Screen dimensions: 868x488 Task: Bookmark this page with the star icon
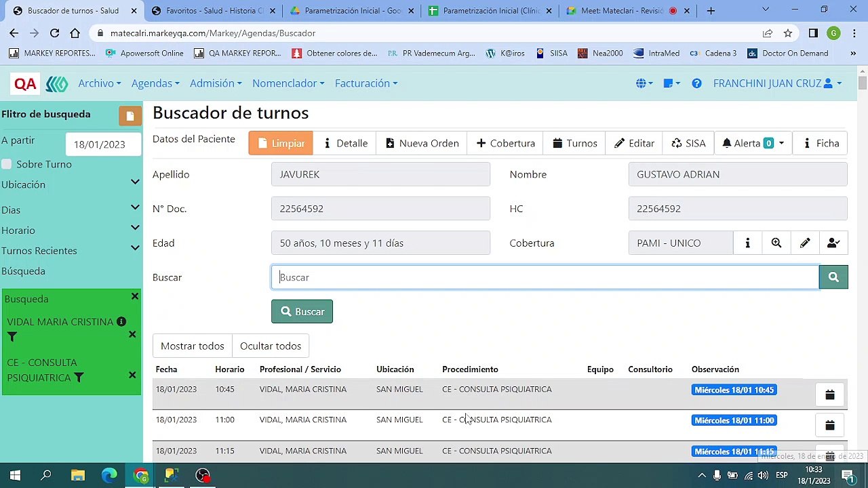788,33
